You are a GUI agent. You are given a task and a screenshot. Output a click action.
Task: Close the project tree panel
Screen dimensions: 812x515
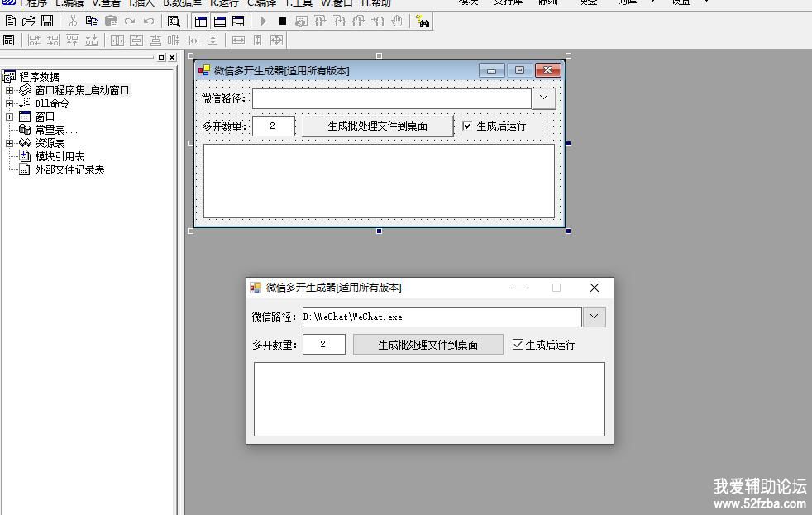[172, 57]
